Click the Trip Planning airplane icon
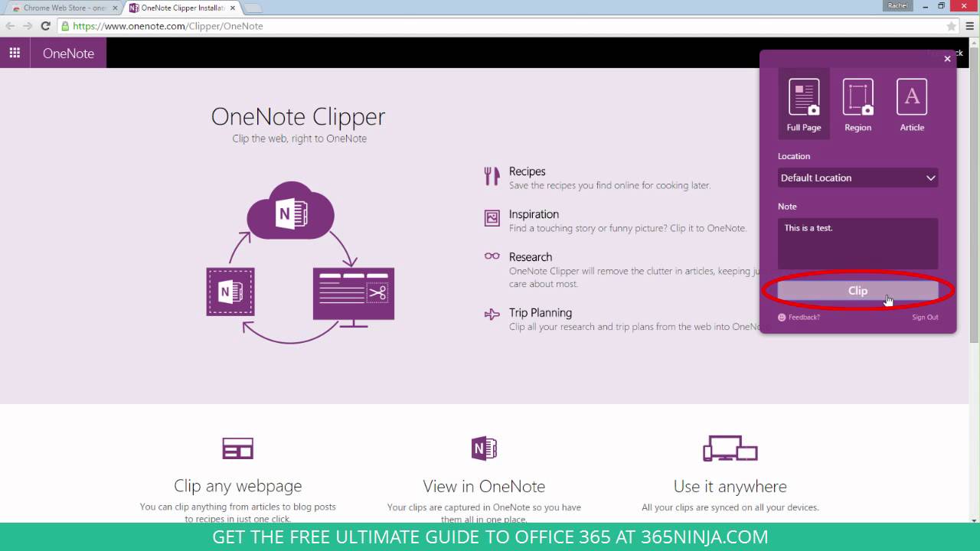The width and height of the screenshot is (980, 551). [x=492, y=314]
